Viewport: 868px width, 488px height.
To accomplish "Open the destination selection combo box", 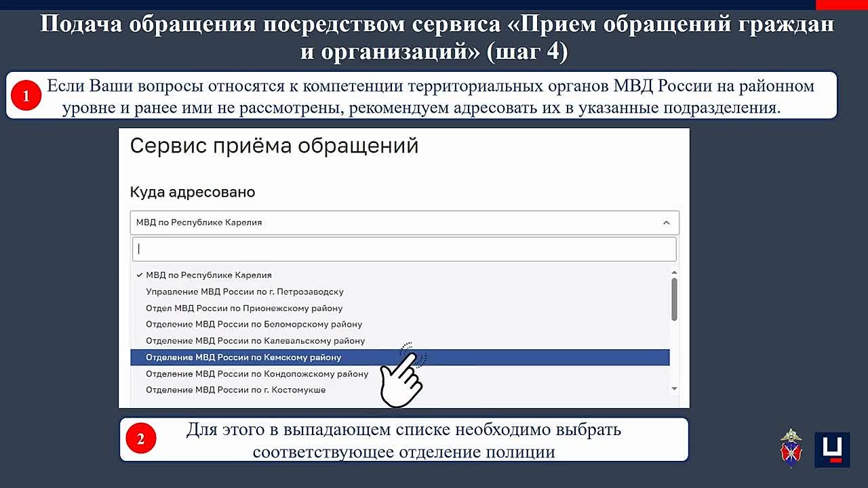I will click(403, 222).
